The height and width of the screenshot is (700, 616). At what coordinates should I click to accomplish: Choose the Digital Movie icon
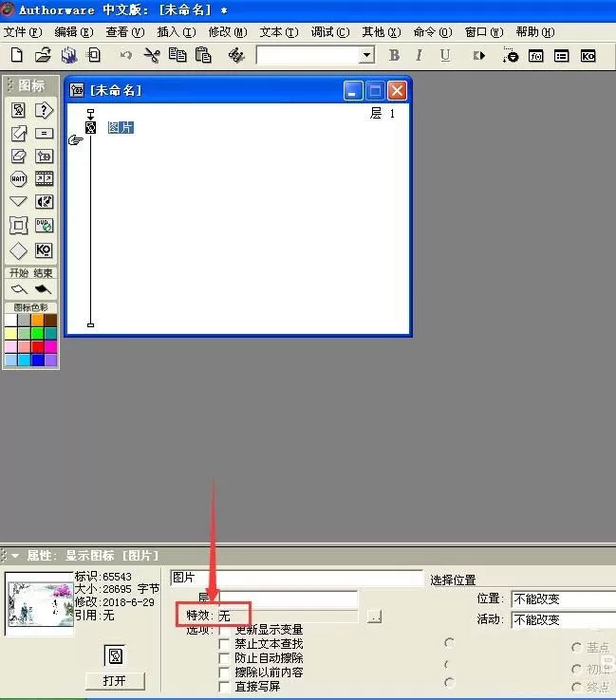pos(44,179)
